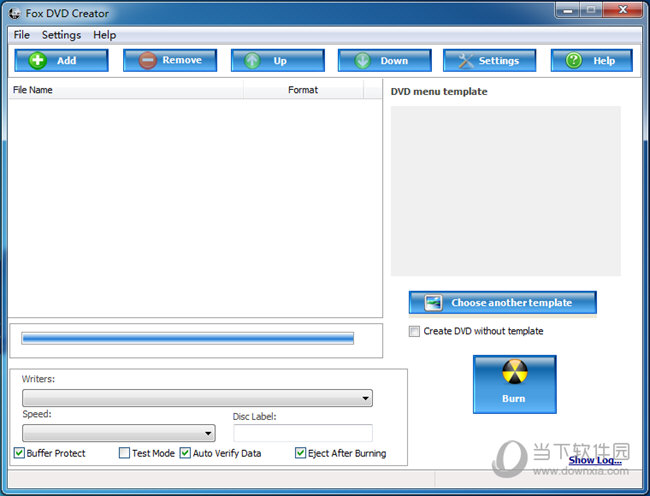The width and height of the screenshot is (650, 496).
Task: Open the Settings menu in menu bar
Action: coord(61,35)
